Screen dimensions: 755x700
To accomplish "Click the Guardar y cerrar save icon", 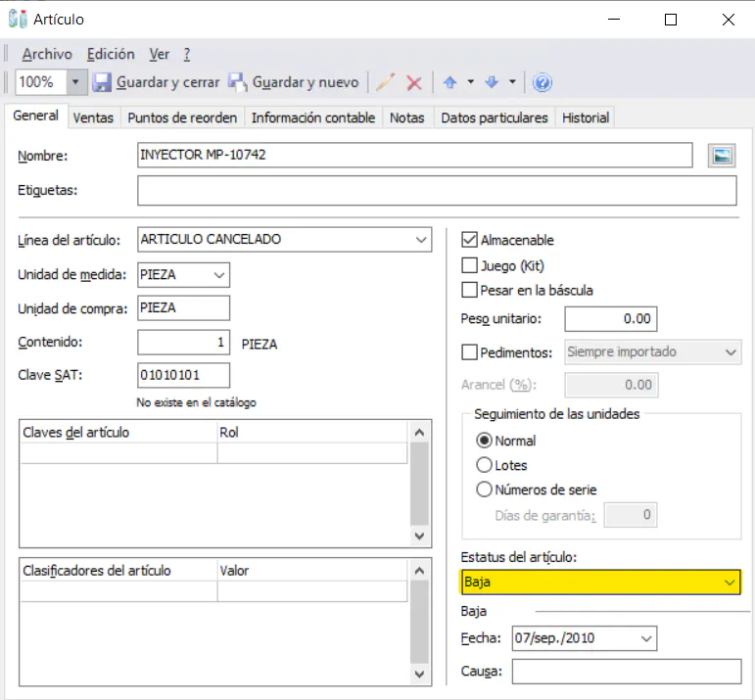I will coord(103,82).
